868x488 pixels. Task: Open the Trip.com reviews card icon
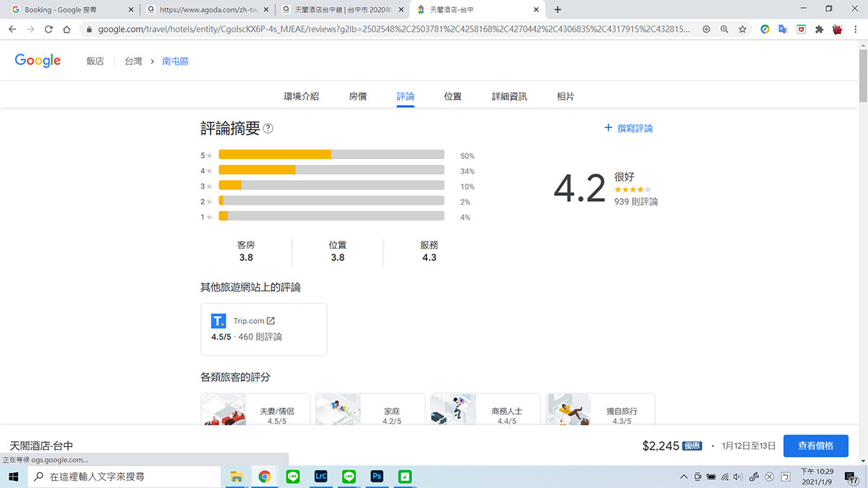pyautogui.click(x=218, y=320)
